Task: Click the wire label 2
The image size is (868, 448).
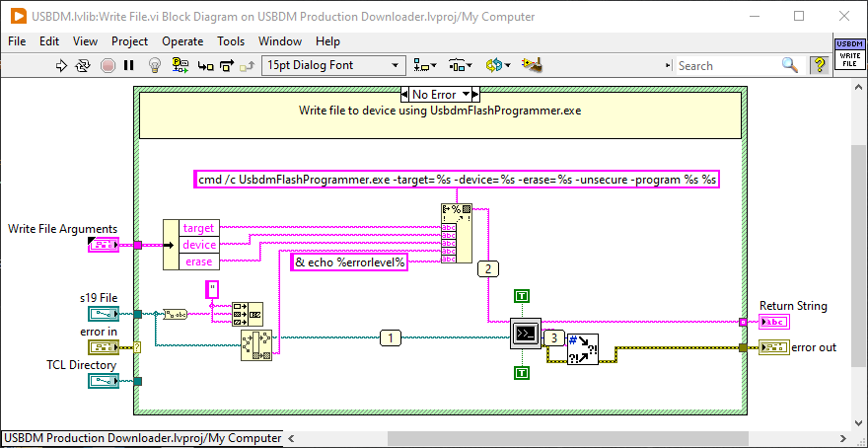Action: [487, 269]
